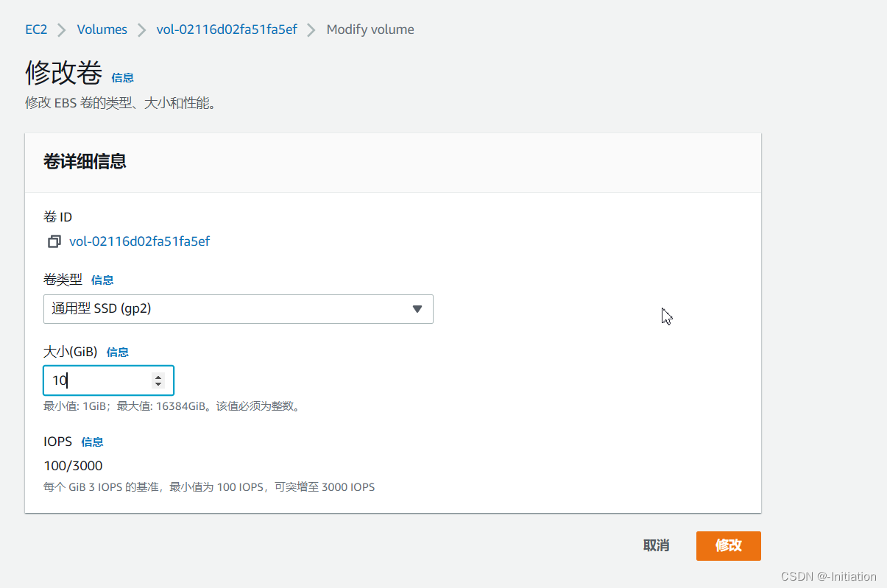This screenshot has width=887, height=588.
Task: Open the 信息 link next to 修改卷
Action: coord(123,77)
